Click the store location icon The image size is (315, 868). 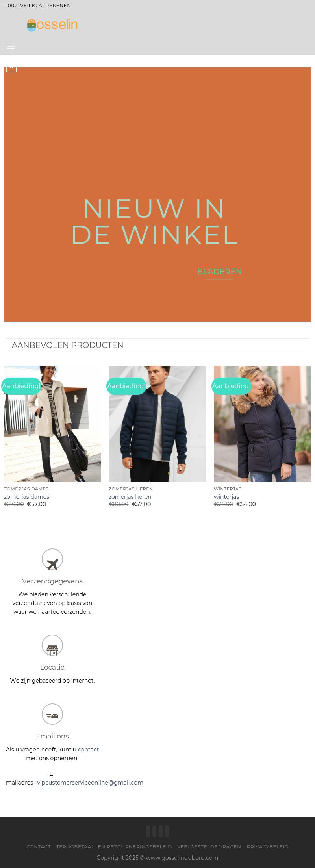(x=52, y=645)
